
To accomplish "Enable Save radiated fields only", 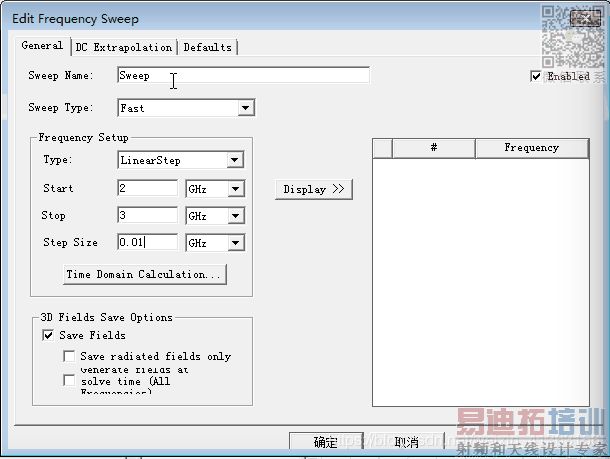I will [69, 356].
